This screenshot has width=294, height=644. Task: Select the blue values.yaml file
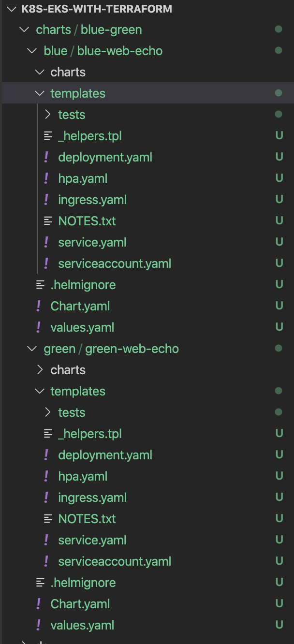pyautogui.click(x=82, y=327)
